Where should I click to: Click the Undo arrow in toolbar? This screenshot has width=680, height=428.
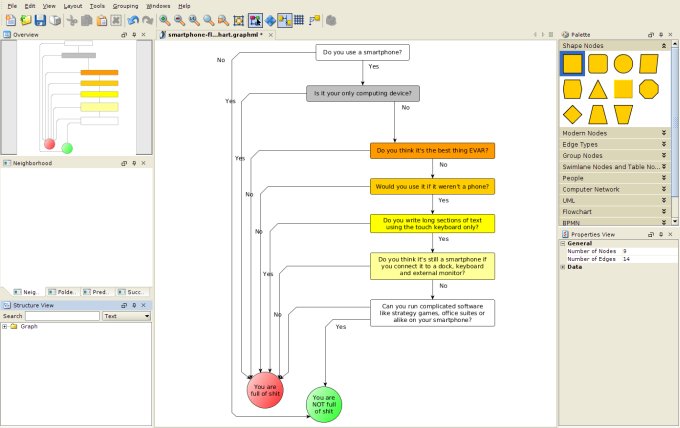pyautogui.click(x=133, y=20)
